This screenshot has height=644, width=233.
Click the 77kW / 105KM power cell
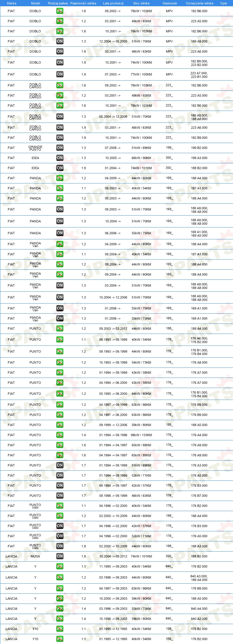point(142,74)
